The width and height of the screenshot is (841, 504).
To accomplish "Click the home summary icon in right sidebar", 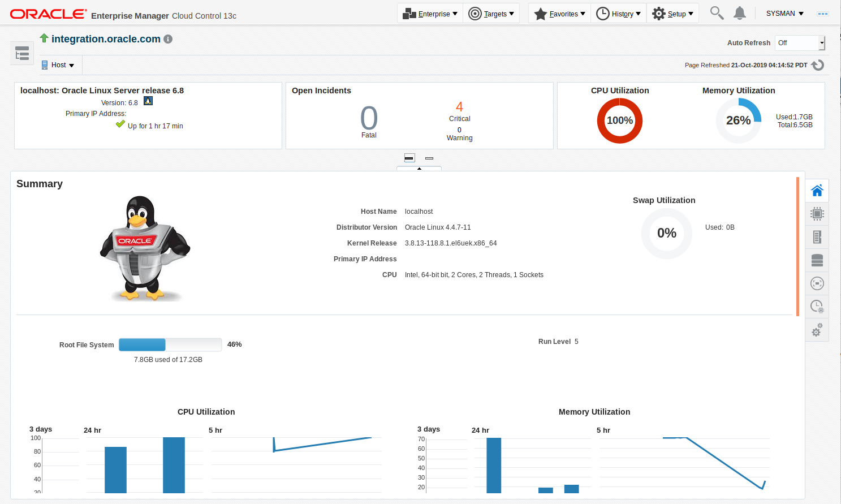I will (817, 191).
